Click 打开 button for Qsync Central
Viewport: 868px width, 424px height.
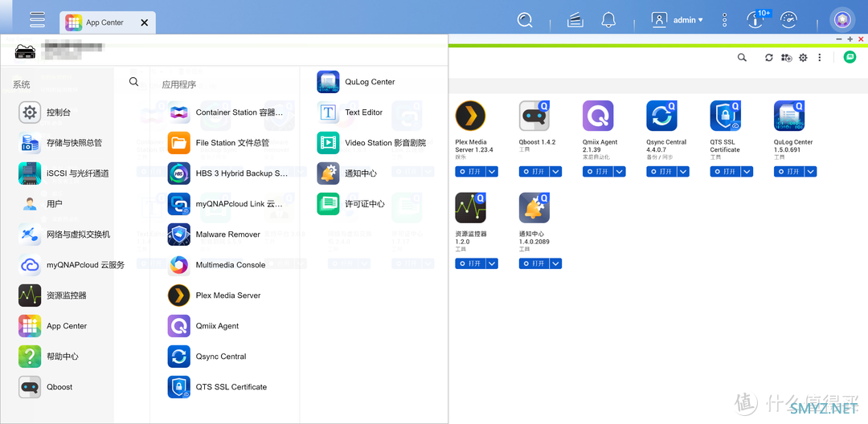[661, 172]
